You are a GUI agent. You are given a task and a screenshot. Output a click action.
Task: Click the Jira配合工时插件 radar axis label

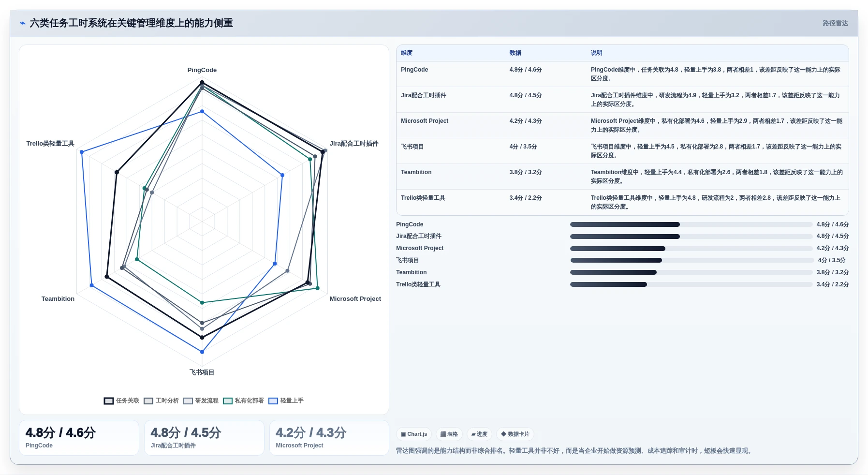click(x=354, y=144)
